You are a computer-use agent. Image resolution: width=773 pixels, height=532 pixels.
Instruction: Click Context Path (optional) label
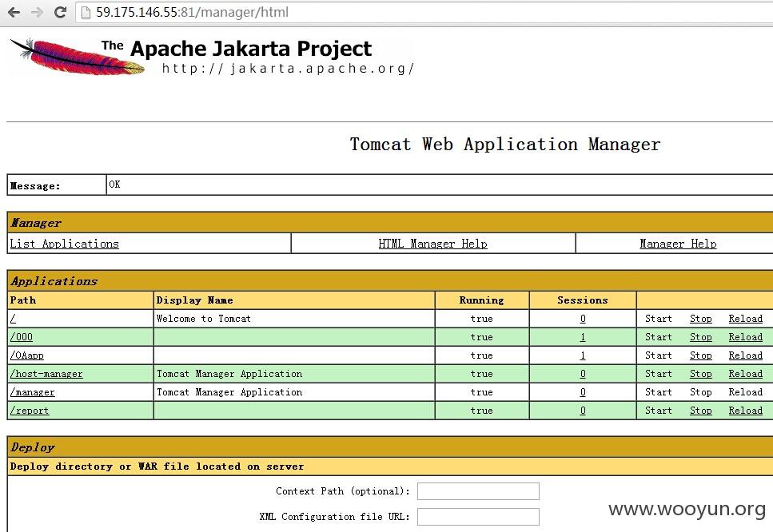343,491
